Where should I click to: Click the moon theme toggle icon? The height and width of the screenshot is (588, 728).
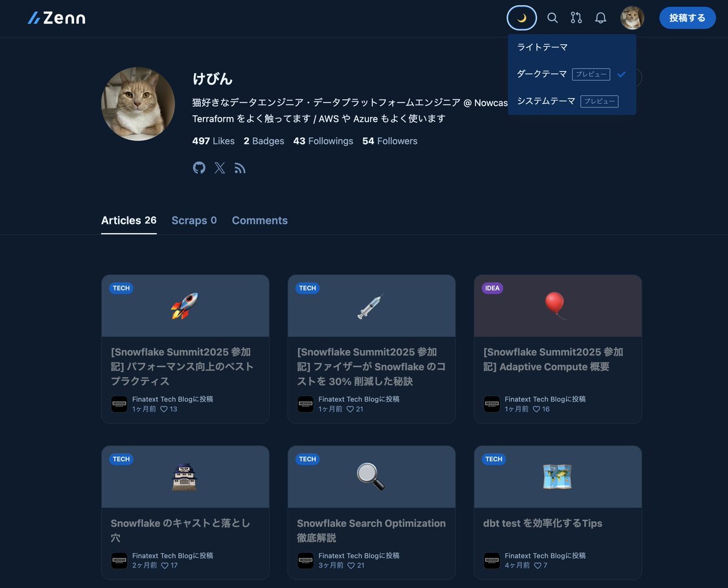pyautogui.click(x=522, y=18)
